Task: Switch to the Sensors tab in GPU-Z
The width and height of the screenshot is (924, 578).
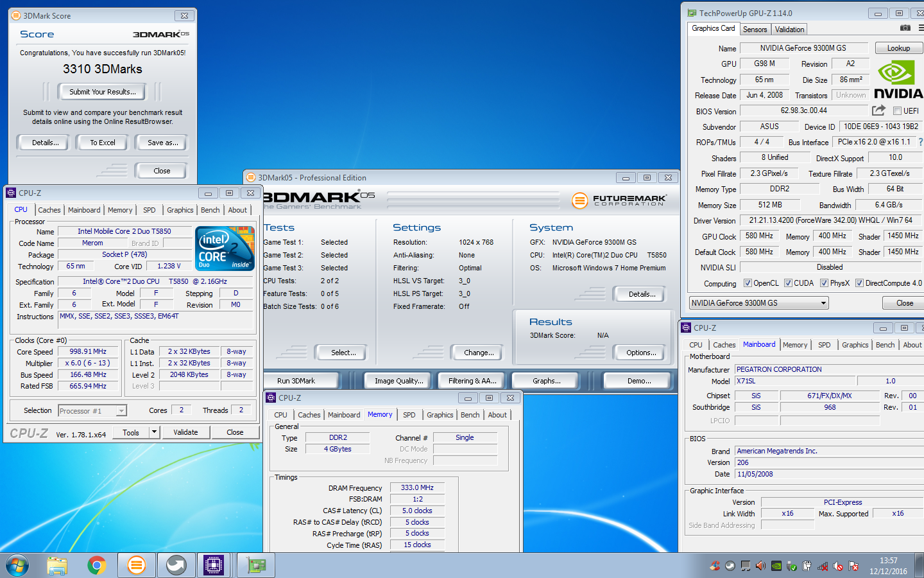Action: pyautogui.click(x=755, y=30)
